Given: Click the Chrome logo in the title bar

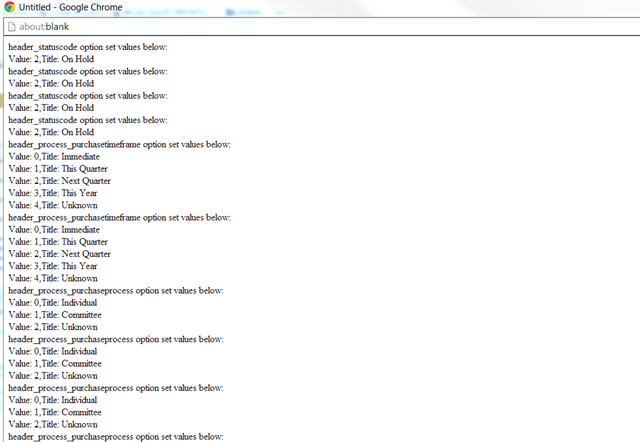Looking at the screenshot, I should point(10,8).
